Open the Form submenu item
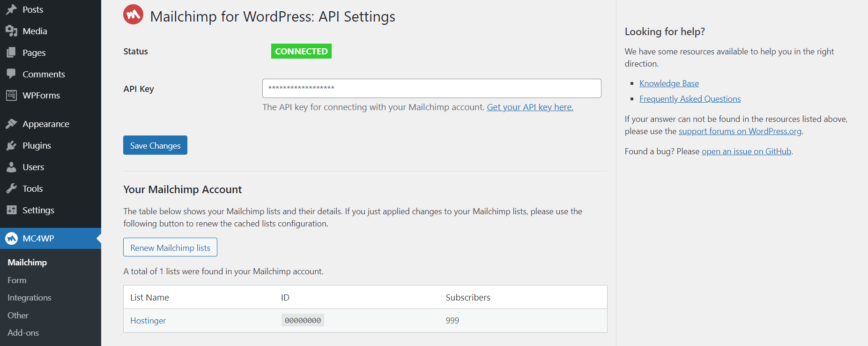 click(17, 280)
